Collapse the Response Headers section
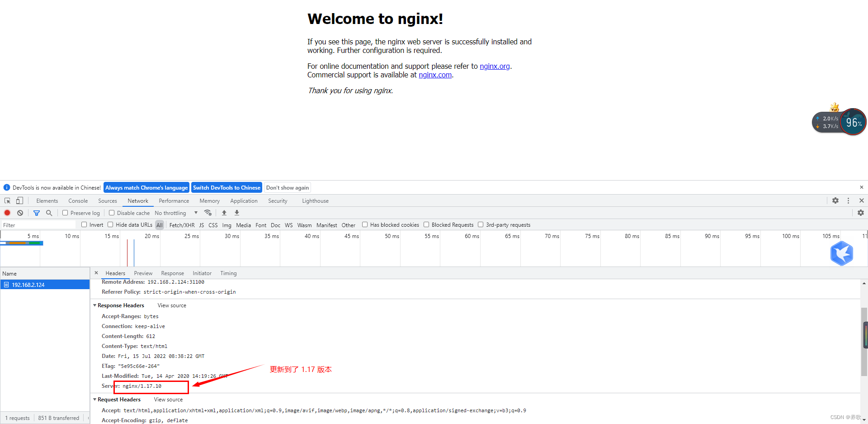 95,305
